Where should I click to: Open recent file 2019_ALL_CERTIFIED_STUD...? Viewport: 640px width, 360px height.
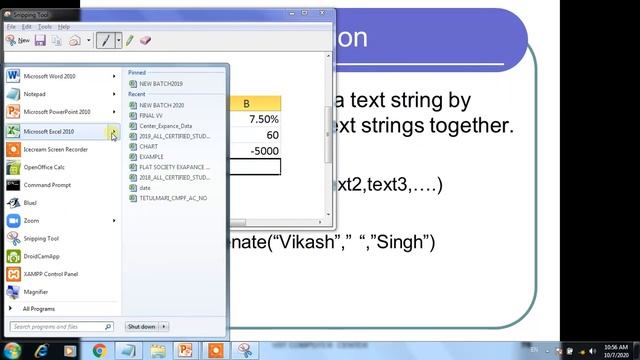tap(176, 136)
